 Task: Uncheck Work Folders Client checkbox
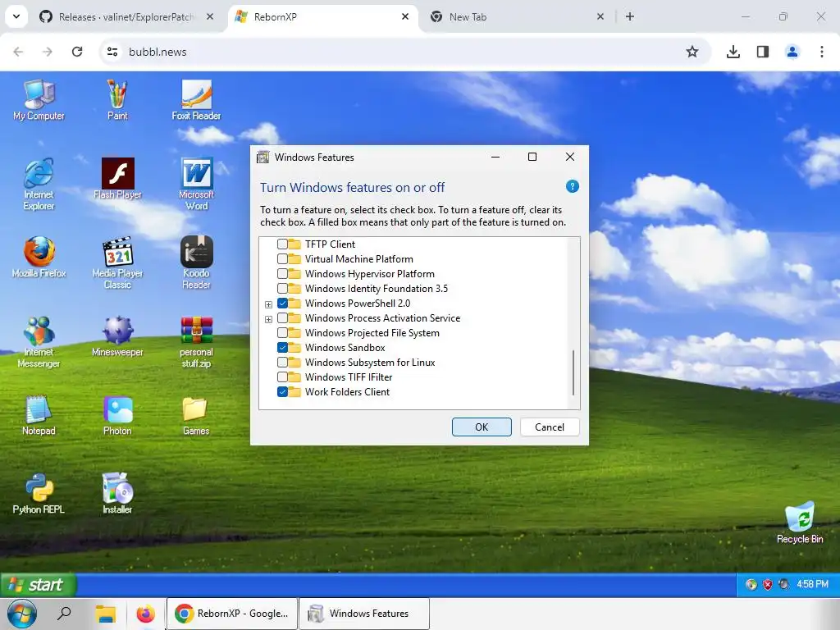282,391
